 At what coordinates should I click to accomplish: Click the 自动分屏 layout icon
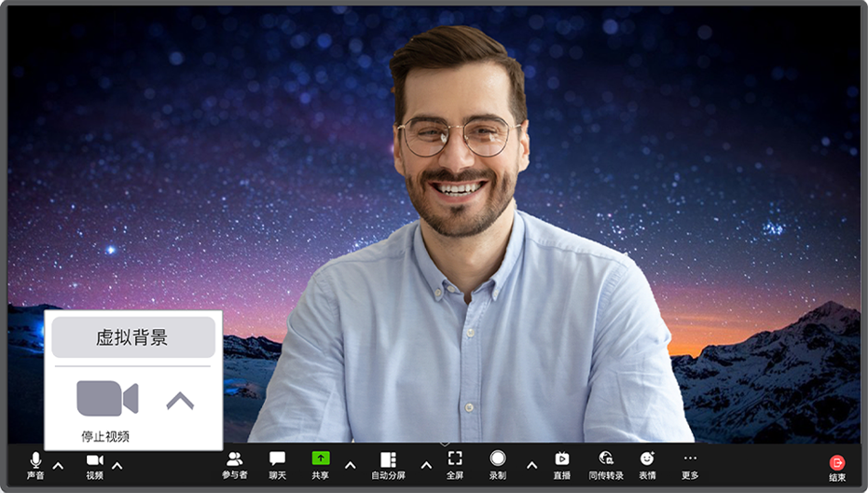(388, 459)
